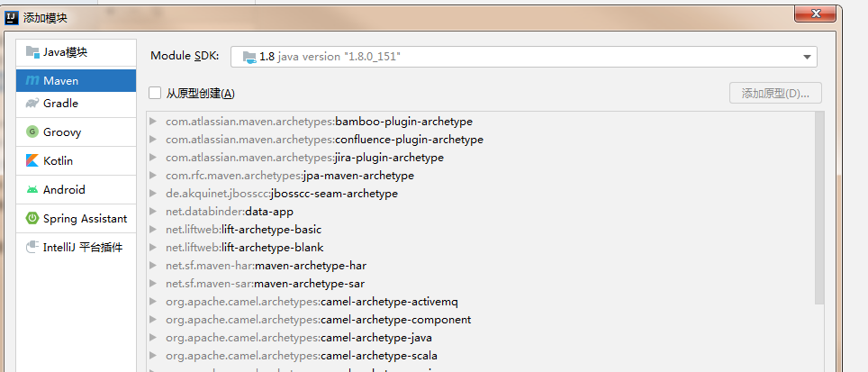Choose Kotlin module type

point(77,160)
